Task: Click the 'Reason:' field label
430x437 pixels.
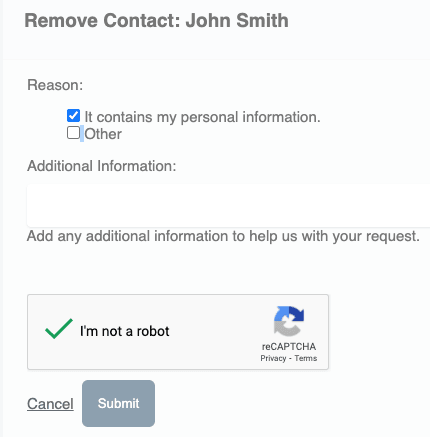Action: (x=55, y=85)
